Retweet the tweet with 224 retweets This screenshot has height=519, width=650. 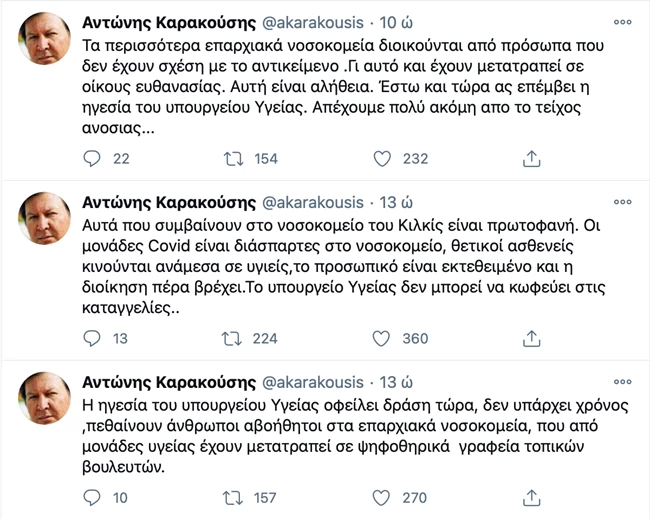[x=233, y=338]
